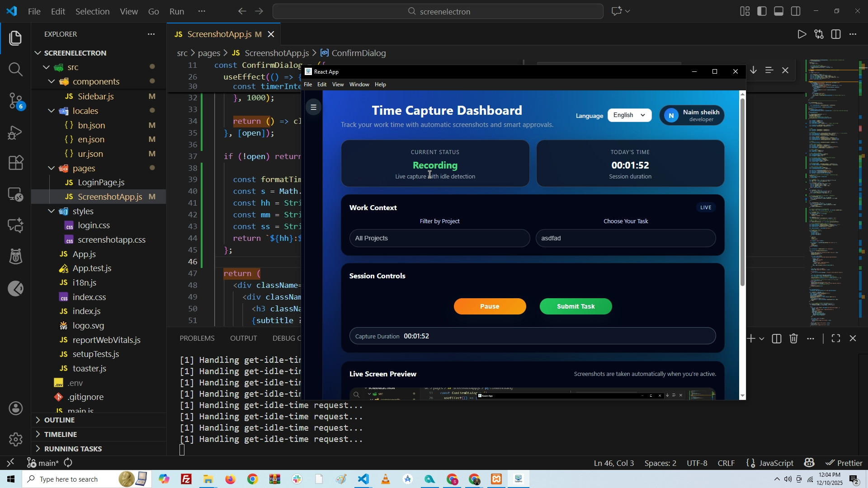Toggle maximize terminal panel size
Viewport: 868px width, 488px height.
pyautogui.click(x=836, y=339)
